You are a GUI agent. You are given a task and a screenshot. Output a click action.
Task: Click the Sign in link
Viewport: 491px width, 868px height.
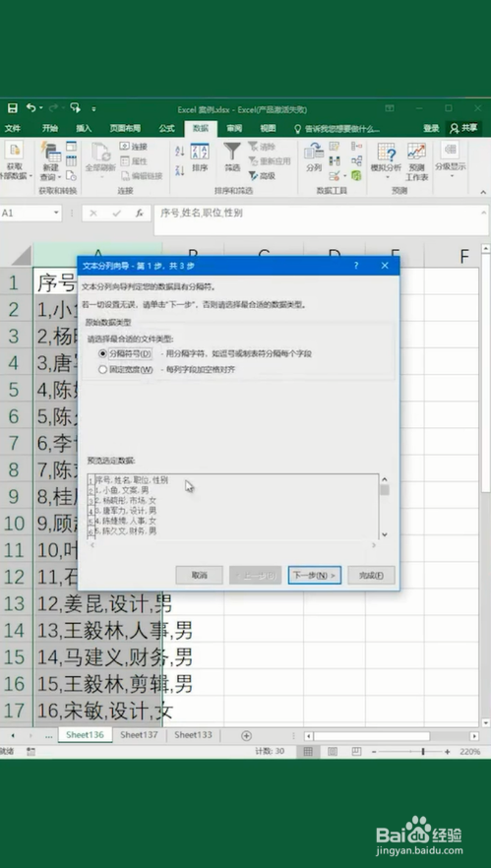[x=431, y=128]
